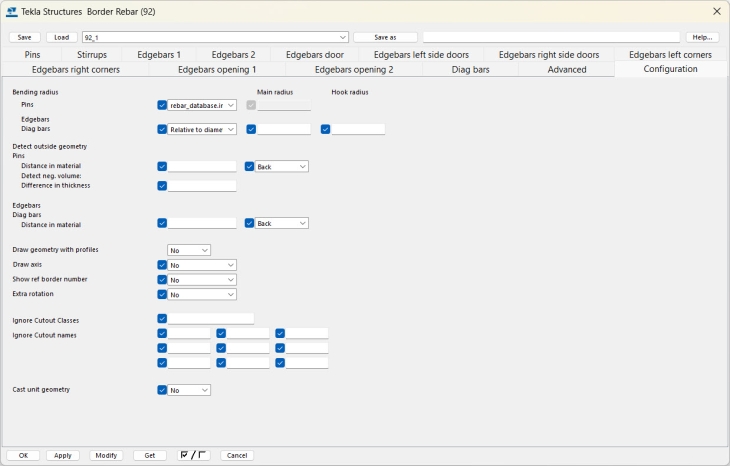Viewport: 730px width, 466px height.
Task: Toggle the Cast unit geometry checkbox
Action: pyautogui.click(x=162, y=390)
